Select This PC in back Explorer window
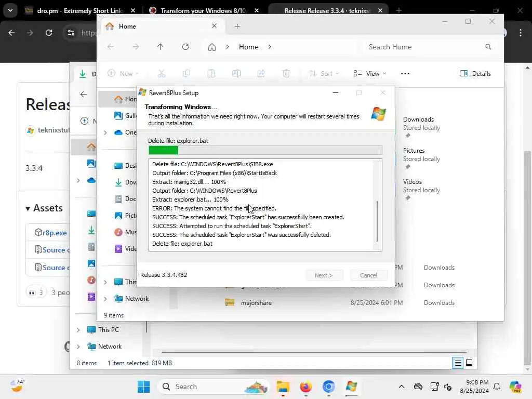Screen dimensions: 532x399 [x=103, y=330]
